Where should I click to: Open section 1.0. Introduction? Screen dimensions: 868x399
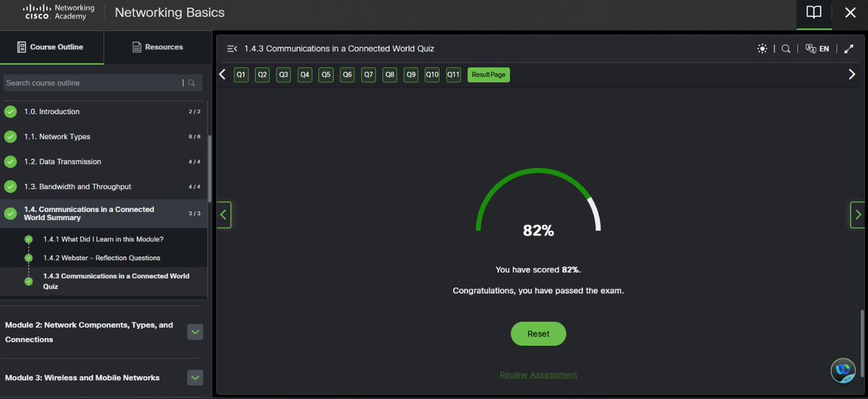[x=105, y=112]
